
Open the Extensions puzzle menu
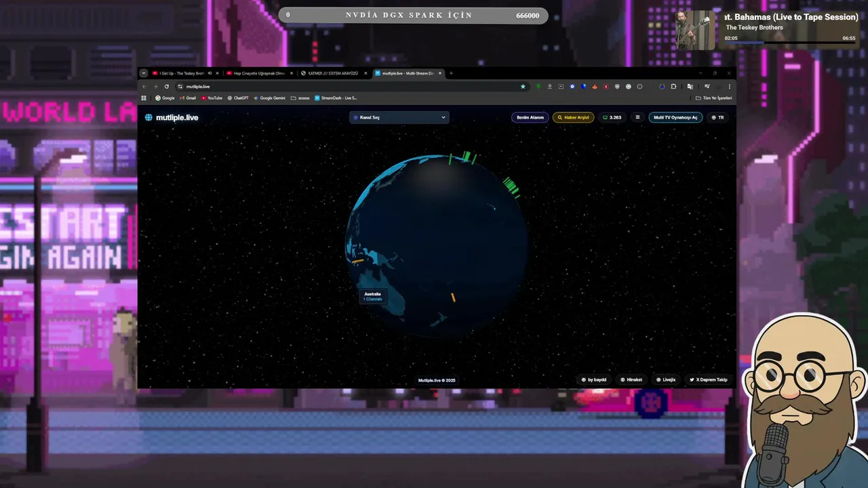pyautogui.click(x=673, y=87)
